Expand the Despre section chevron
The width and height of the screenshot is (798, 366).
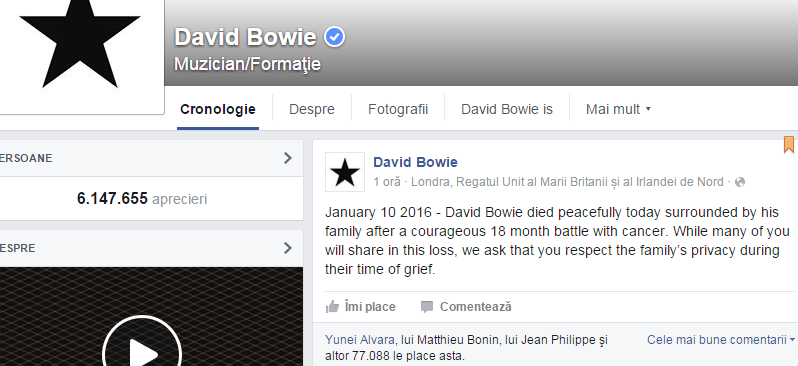pos(288,248)
